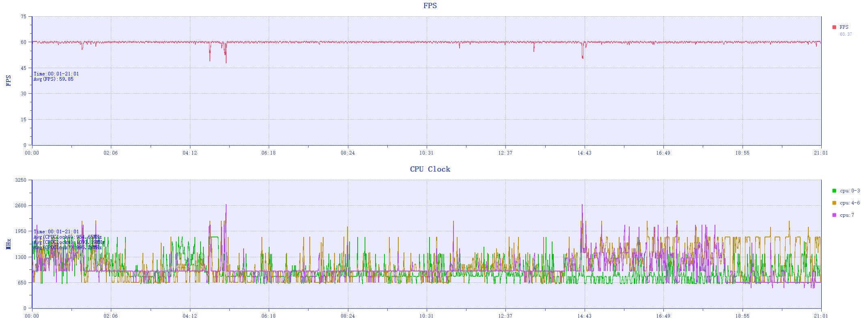Click the 45 label on FPS y-axis
The height and width of the screenshot is (325, 868).
tap(24, 68)
